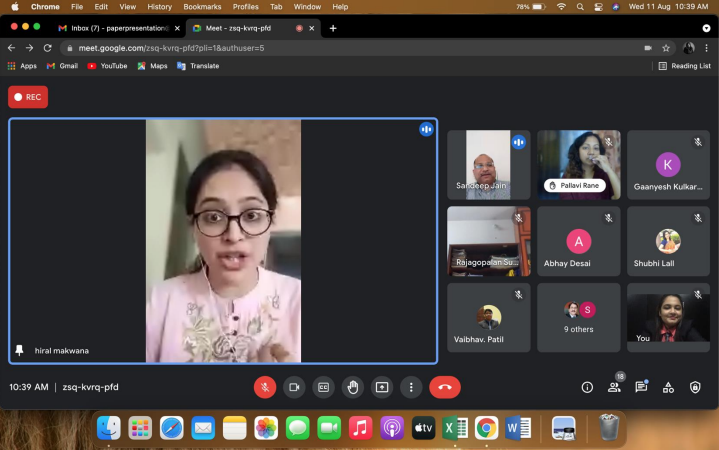Open the Activities panel
The image size is (719, 450).
tap(668, 388)
